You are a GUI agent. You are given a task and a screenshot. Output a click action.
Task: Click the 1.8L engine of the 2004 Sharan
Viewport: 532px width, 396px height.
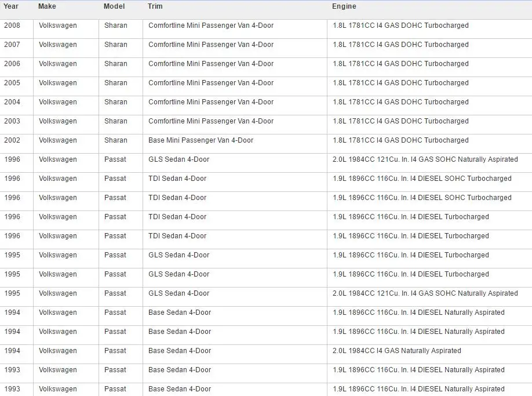[400, 102]
